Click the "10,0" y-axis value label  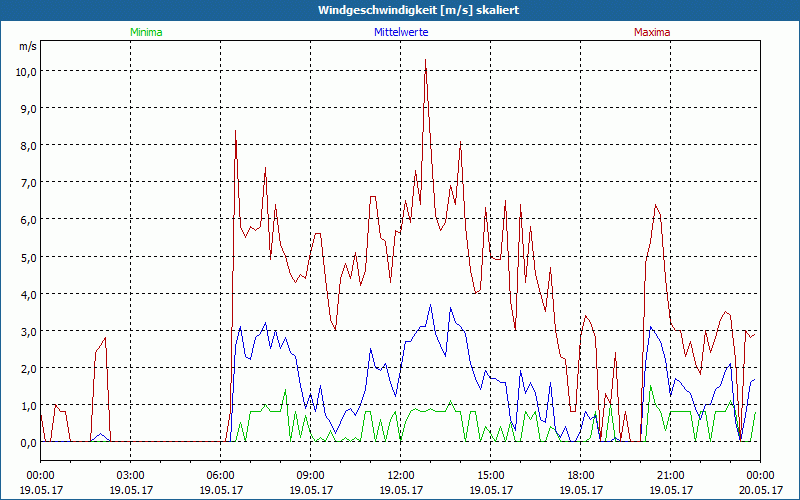tap(25, 71)
